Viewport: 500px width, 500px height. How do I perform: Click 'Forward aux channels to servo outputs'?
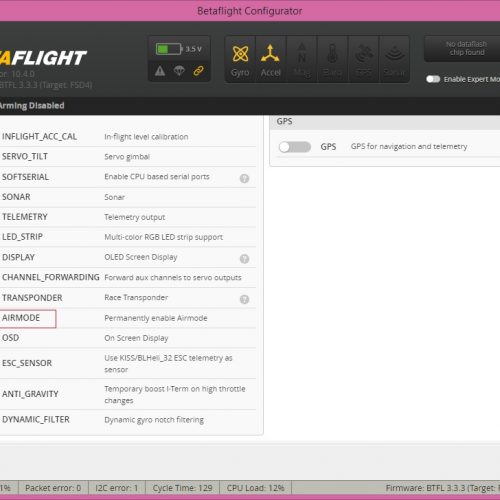173,278
